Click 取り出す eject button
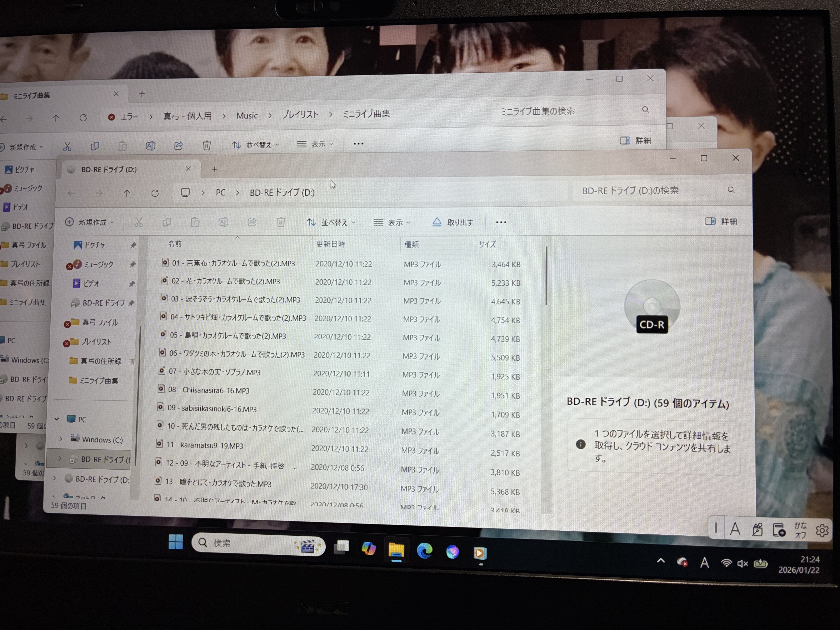The height and width of the screenshot is (630, 840). click(453, 222)
